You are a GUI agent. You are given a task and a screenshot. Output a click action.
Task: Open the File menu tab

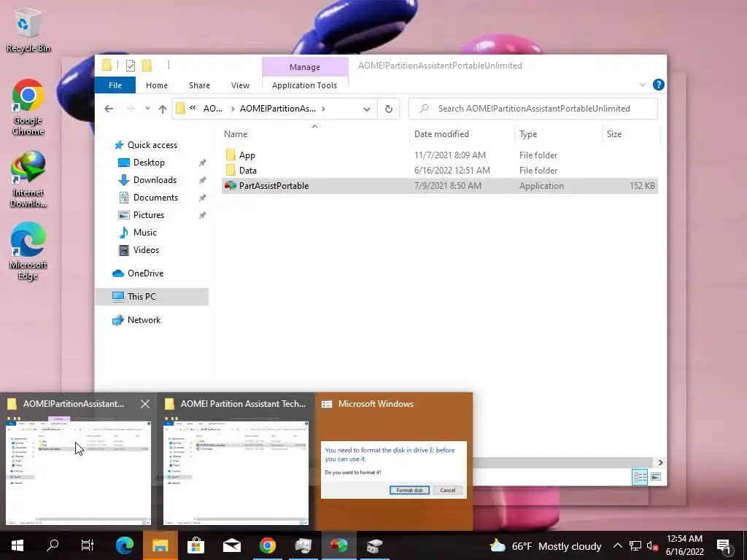pos(115,85)
